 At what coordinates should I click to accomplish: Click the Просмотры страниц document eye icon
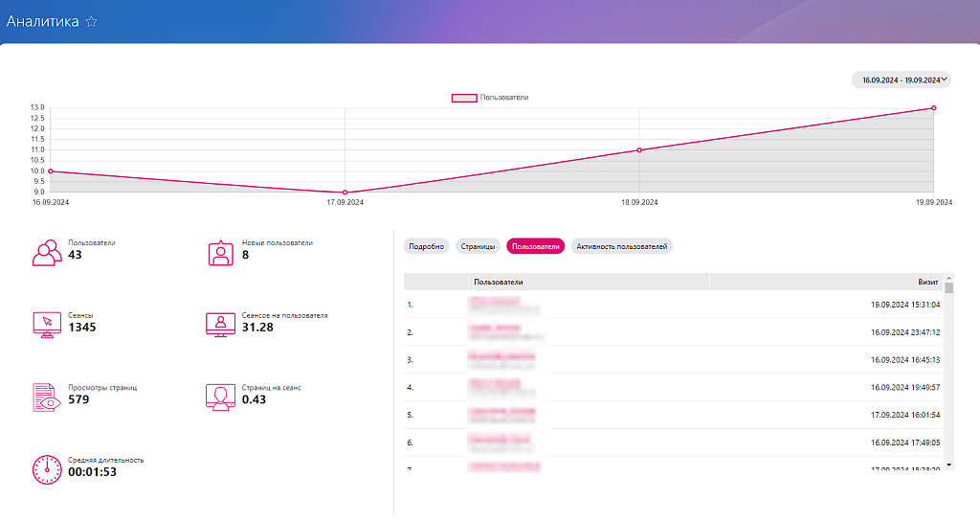pyautogui.click(x=47, y=397)
